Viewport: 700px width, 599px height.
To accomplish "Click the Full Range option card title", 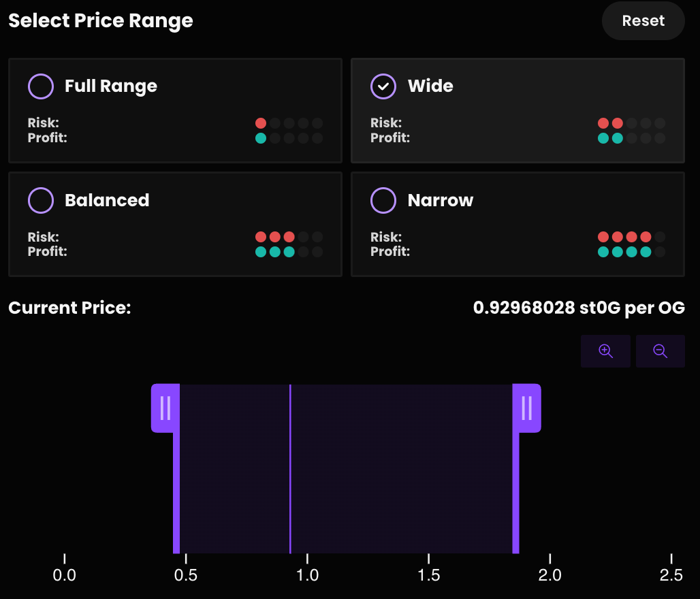I will click(x=111, y=86).
